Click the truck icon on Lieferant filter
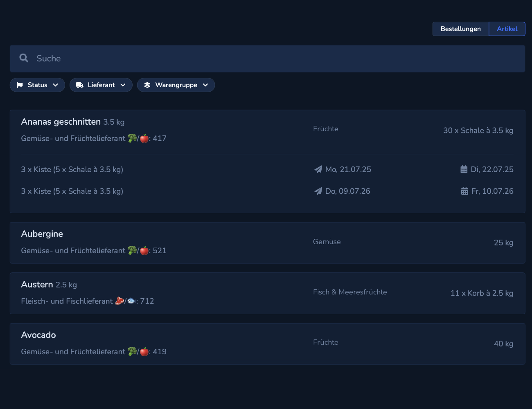Screen dimensions: 532x409 pos(80,85)
